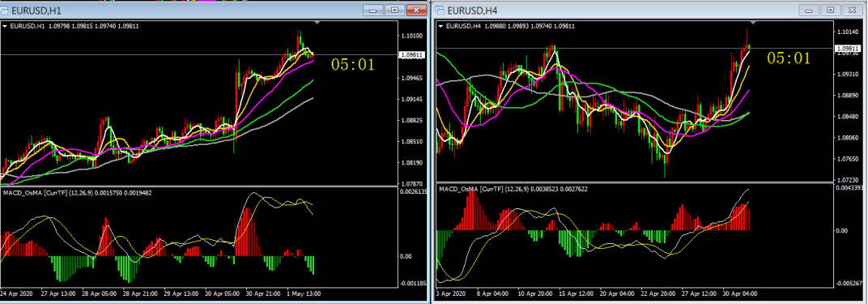Click the EURUSD,H4 window title icon
Screen dimensions: 868x304
pos(440,10)
